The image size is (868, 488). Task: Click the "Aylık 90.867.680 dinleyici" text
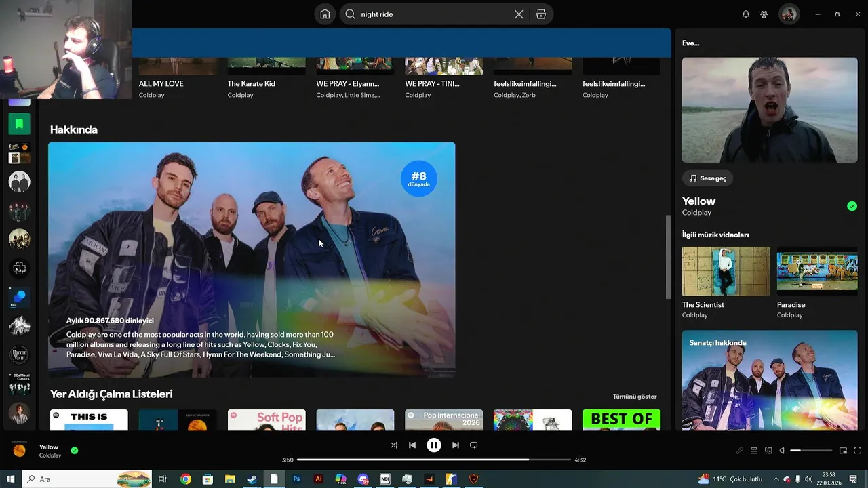pyautogui.click(x=110, y=321)
